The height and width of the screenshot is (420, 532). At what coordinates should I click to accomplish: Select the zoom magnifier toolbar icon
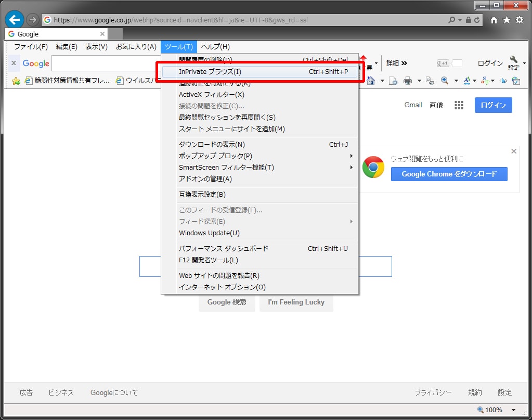coord(444,81)
